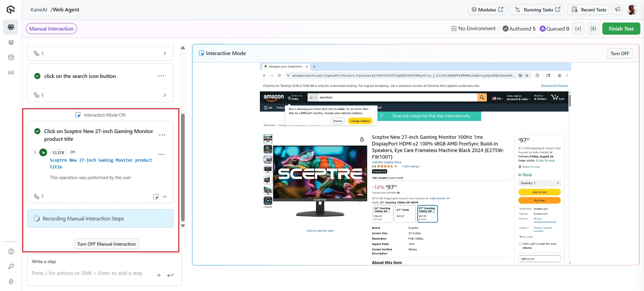Turn OFF Manual Interaction button
This screenshot has height=291, width=644.
(106, 244)
